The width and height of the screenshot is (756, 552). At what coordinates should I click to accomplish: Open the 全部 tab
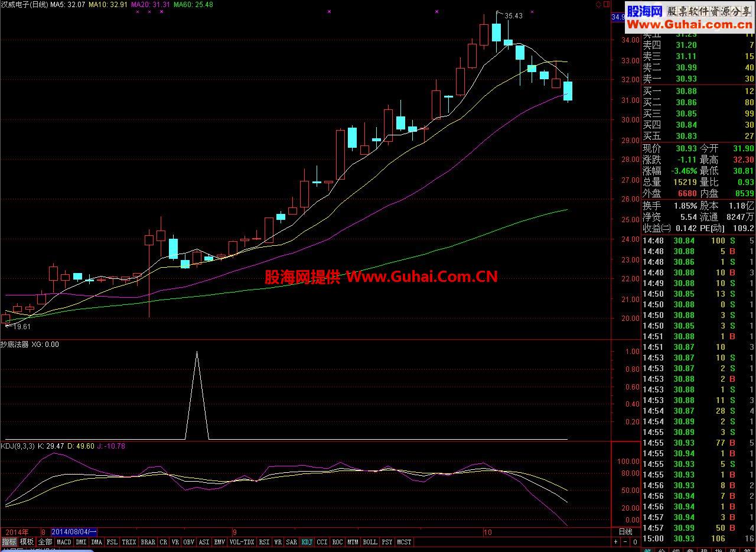(45, 541)
